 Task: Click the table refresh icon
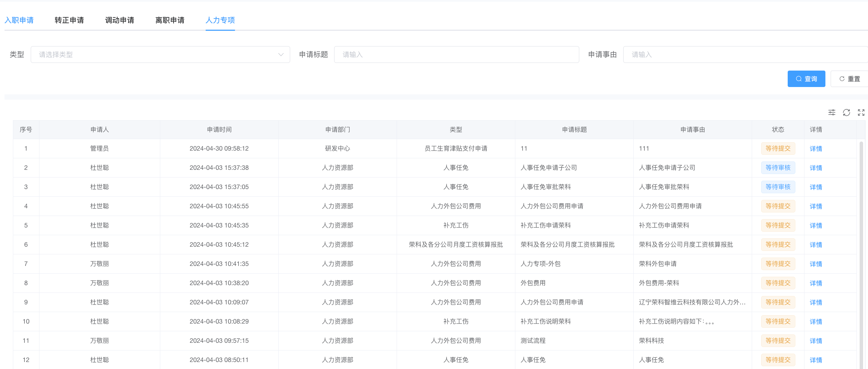click(846, 113)
